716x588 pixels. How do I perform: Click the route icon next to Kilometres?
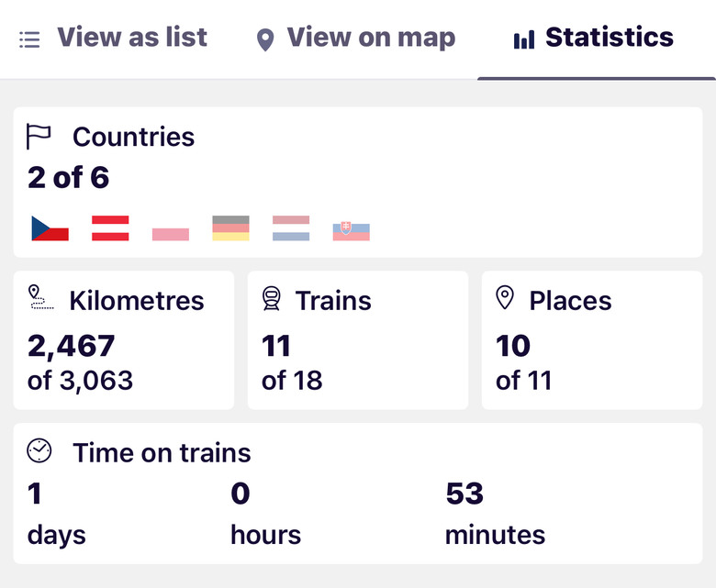pos(41,297)
